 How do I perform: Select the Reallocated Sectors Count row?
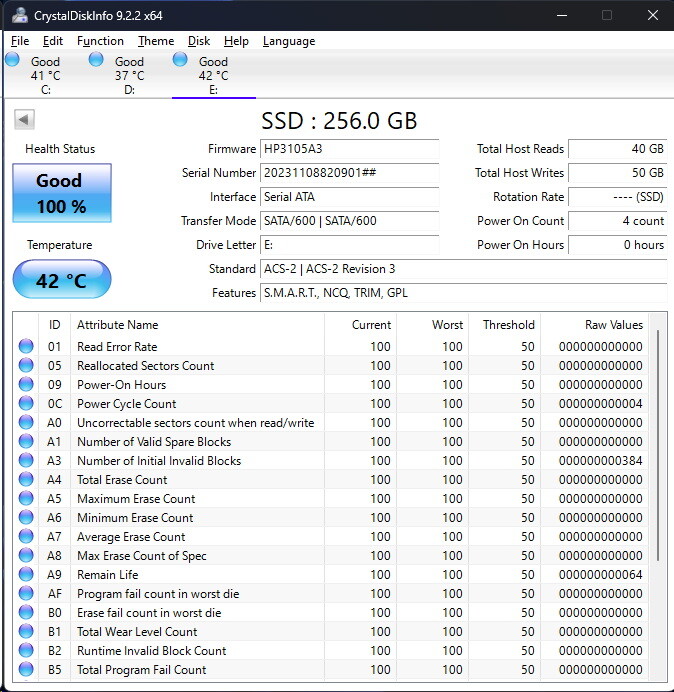pos(145,366)
